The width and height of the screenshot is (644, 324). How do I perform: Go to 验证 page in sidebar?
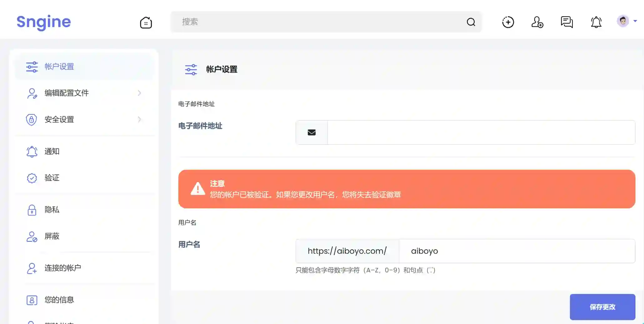52,178
